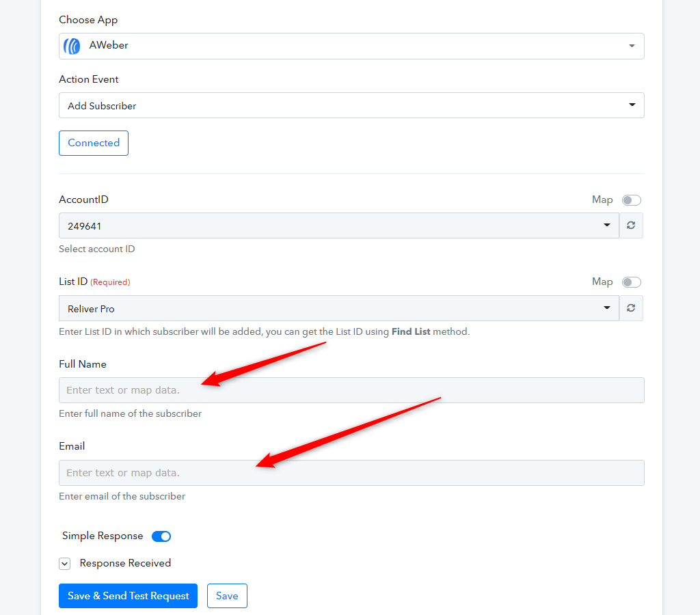Toggle the List ID Map switch
700x615 pixels.
631,282
